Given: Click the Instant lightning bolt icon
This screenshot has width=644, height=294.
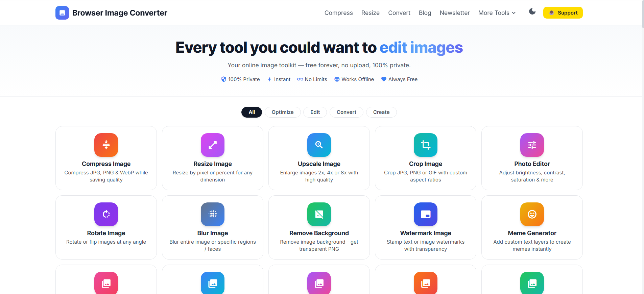Looking at the screenshot, I should (269, 79).
